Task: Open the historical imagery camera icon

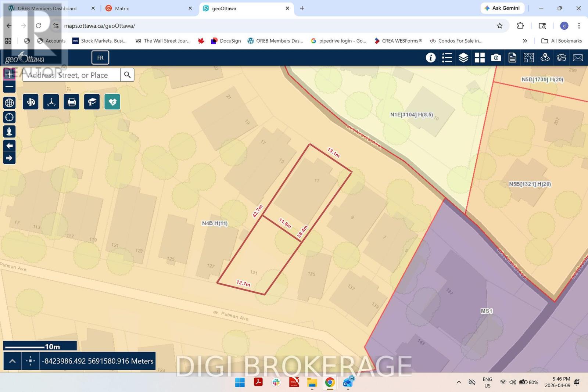Action: (496, 58)
